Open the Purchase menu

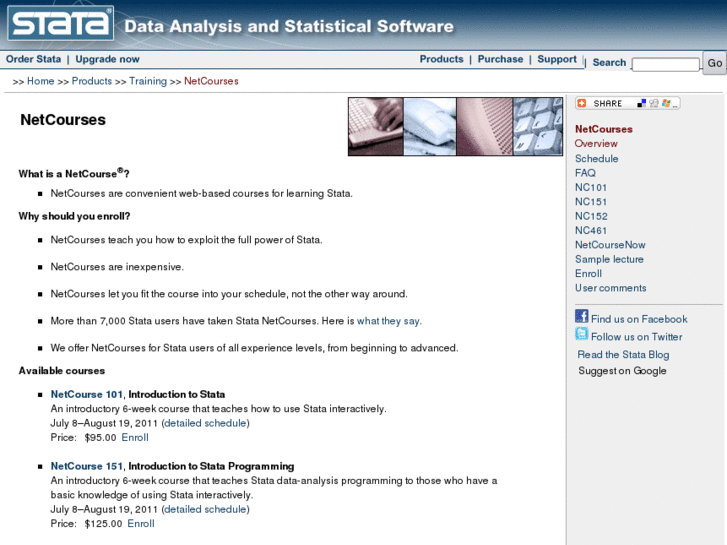[x=500, y=60]
